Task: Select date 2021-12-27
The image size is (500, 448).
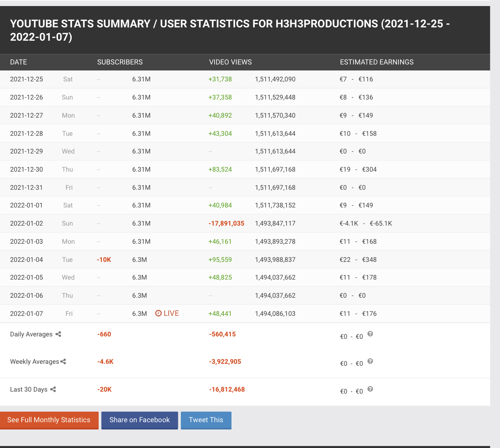Action: [x=27, y=116]
